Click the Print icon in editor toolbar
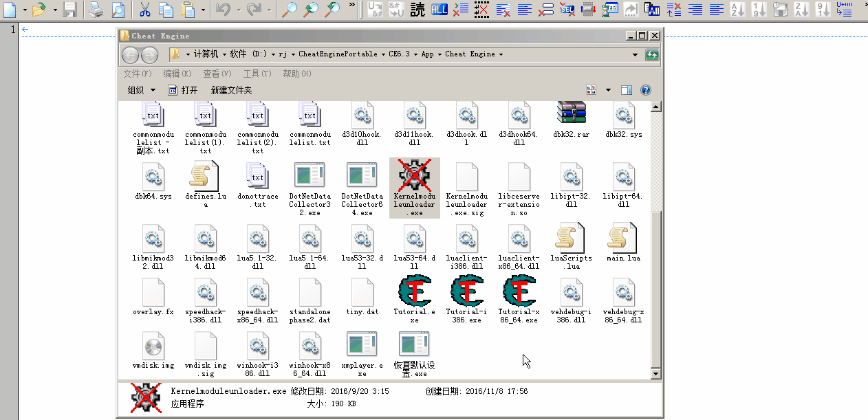The height and width of the screenshot is (420, 868). point(96,10)
